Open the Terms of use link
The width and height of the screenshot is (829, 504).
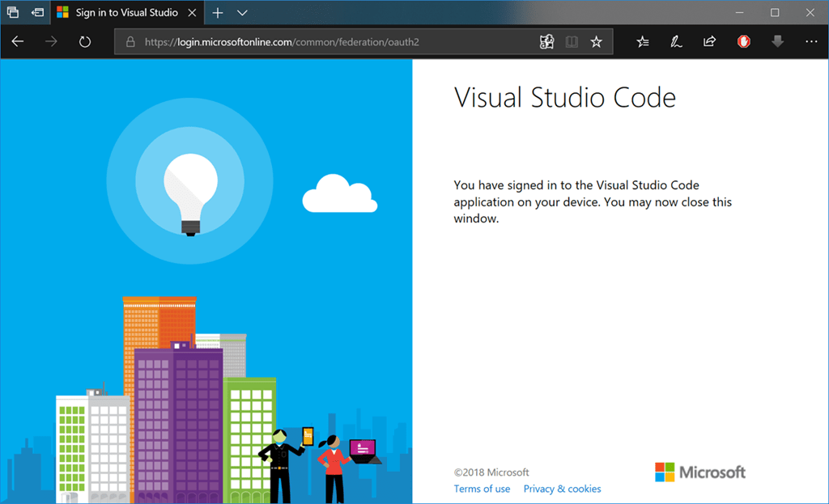(x=482, y=489)
